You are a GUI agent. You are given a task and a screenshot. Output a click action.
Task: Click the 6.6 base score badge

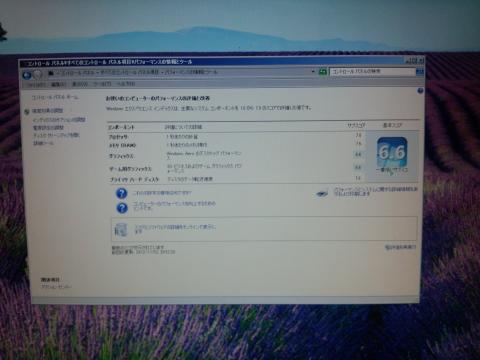(392, 153)
